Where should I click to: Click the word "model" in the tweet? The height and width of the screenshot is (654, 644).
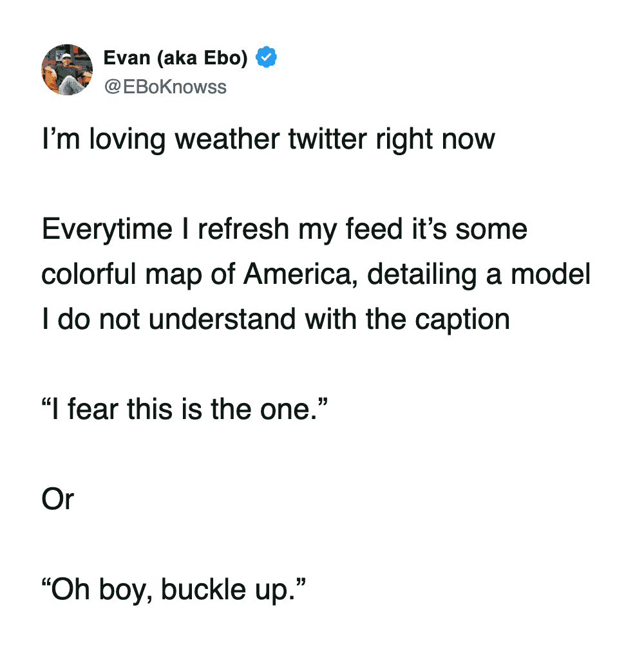click(x=551, y=275)
